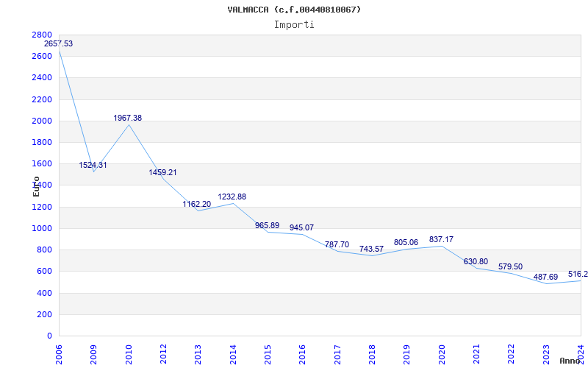The image size is (588, 368).
Task: Click the 1600 y-axis tick label
Action: point(42,163)
